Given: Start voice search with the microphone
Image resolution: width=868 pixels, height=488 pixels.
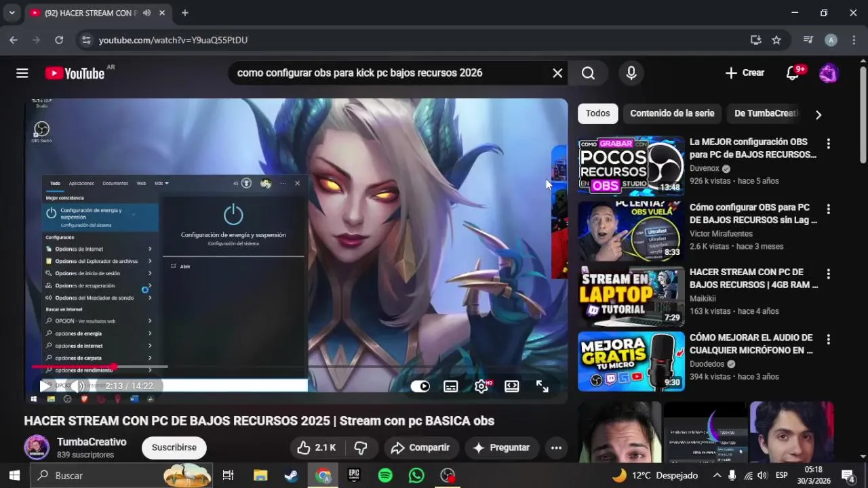Looking at the screenshot, I should pyautogui.click(x=631, y=73).
